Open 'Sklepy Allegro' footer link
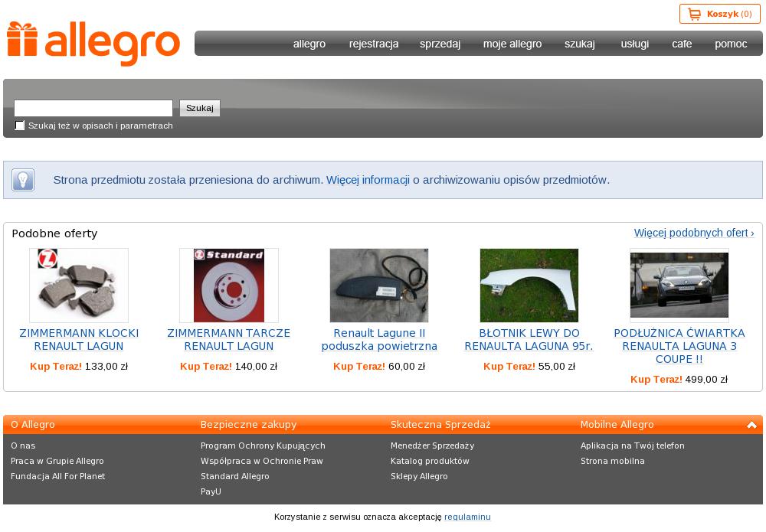Screen dimensions: 766x532 419,476
